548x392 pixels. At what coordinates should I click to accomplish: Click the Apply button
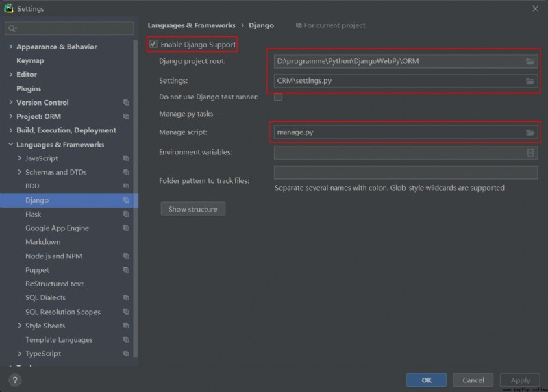point(520,380)
